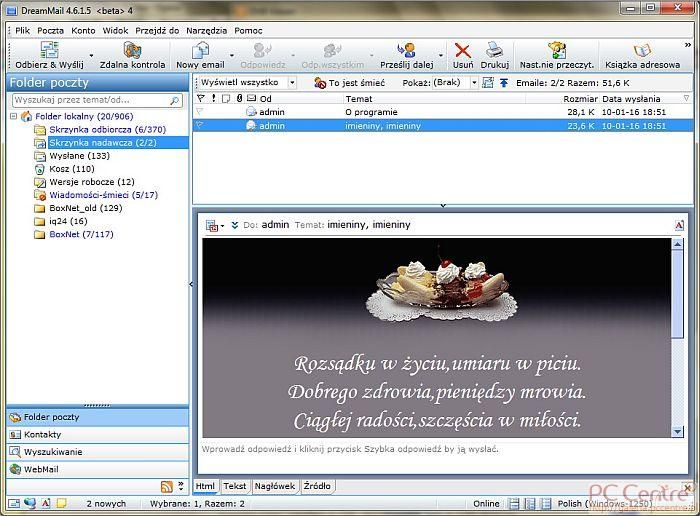Collapse the Folder lokalny tree node
Screen dimensions: 700x516
pos(15,116)
